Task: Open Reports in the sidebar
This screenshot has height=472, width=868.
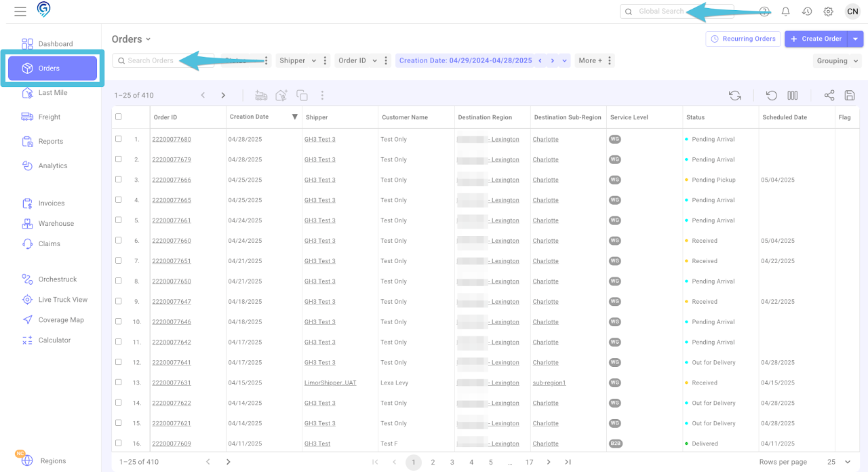Action: tap(51, 142)
